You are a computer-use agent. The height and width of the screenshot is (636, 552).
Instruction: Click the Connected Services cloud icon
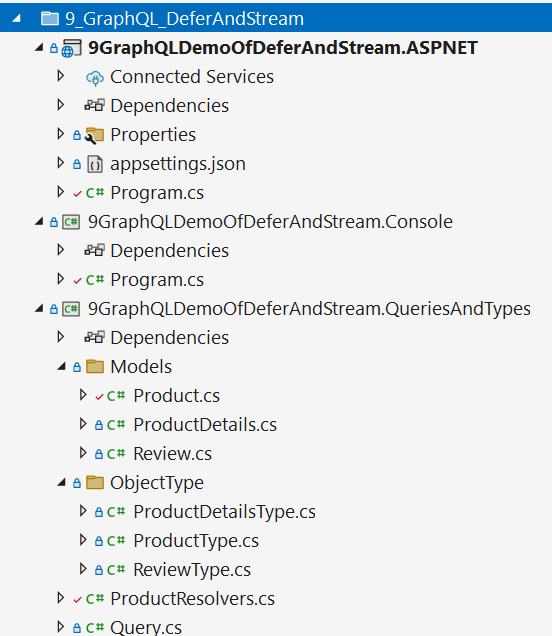pyautogui.click(x=95, y=77)
